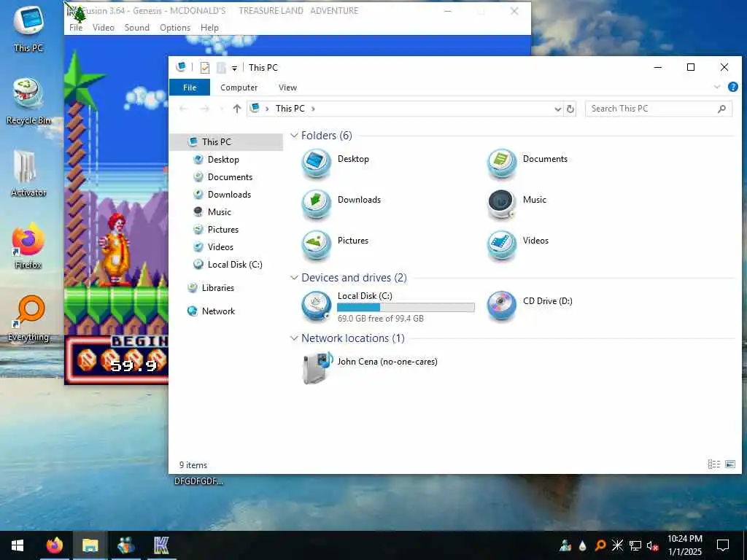Open the Downloads folder in main pane
747x560 pixels.
317,204
